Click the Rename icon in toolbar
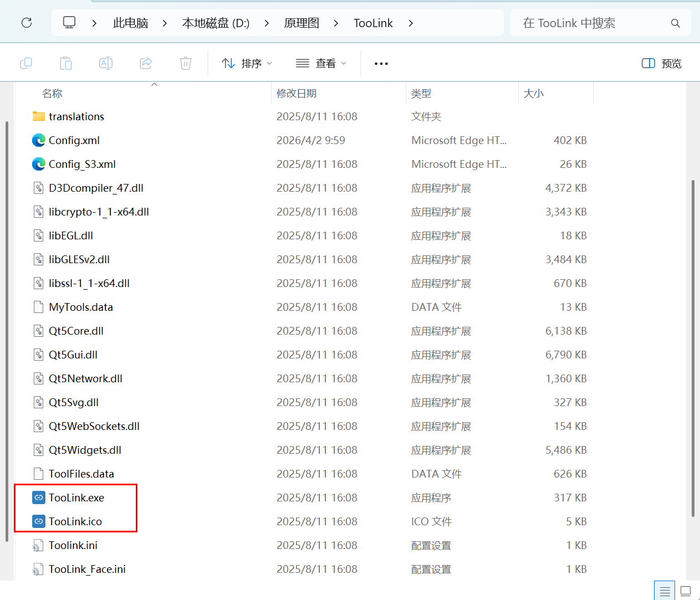700x600 pixels. pos(106,63)
